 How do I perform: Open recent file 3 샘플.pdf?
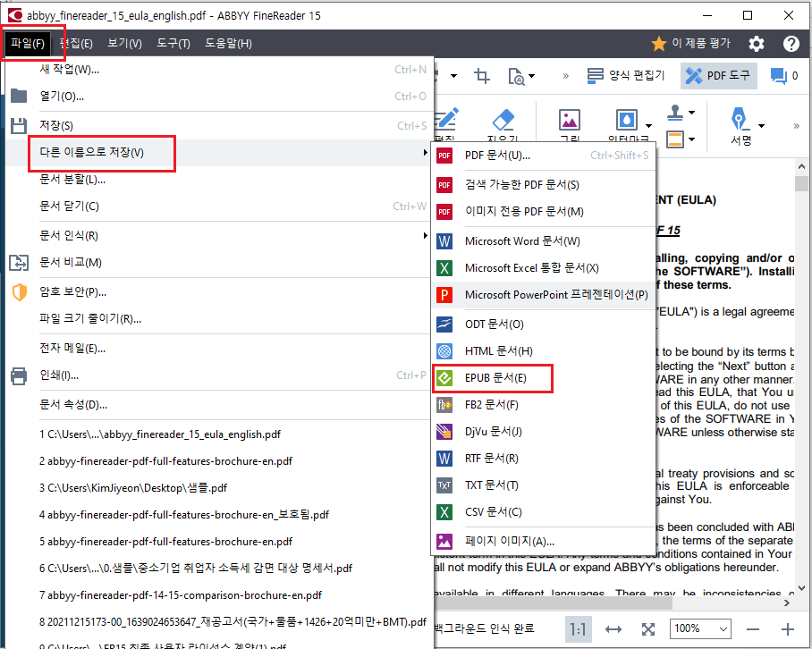218,488
